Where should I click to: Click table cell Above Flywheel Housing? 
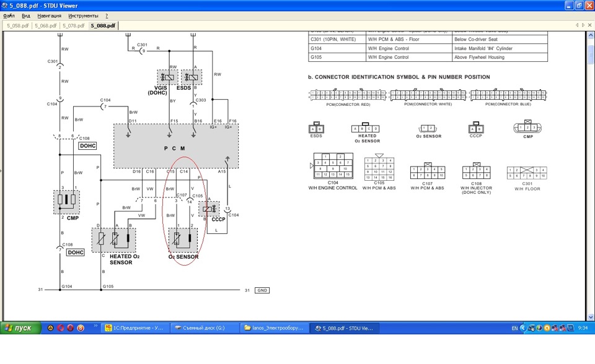coord(500,57)
